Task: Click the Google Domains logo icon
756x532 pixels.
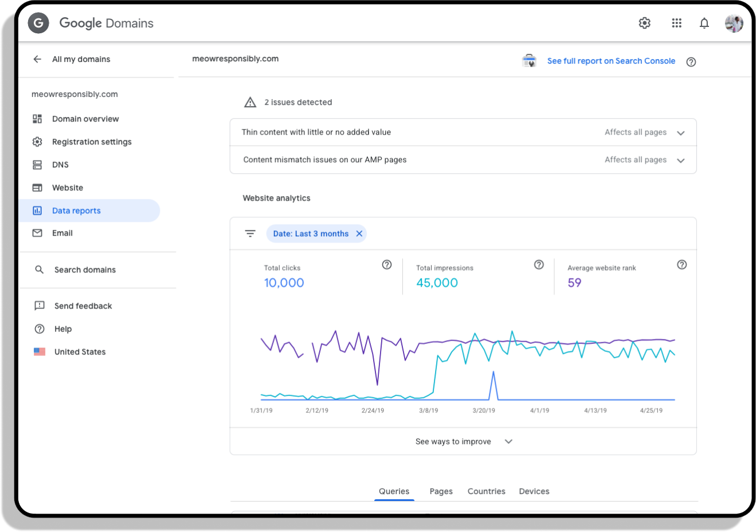Action: [38, 23]
